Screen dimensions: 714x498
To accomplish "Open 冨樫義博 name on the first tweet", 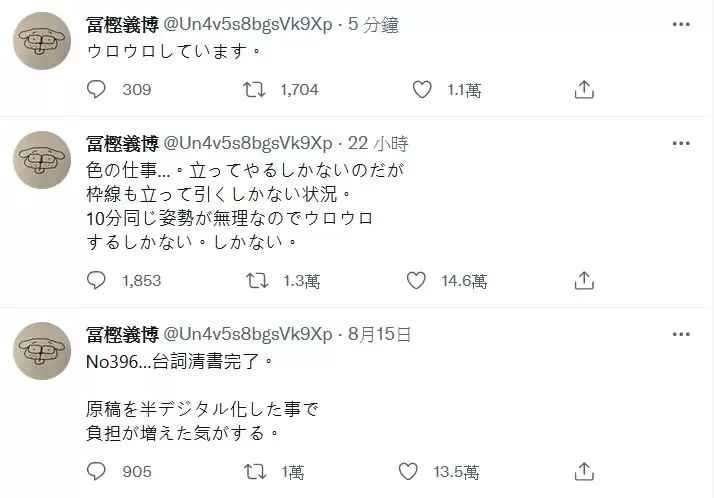I will click(121, 22).
